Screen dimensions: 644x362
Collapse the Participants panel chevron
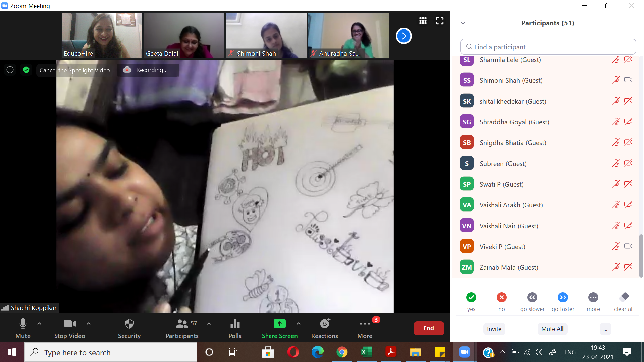pyautogui.click(x=463, y=23)
